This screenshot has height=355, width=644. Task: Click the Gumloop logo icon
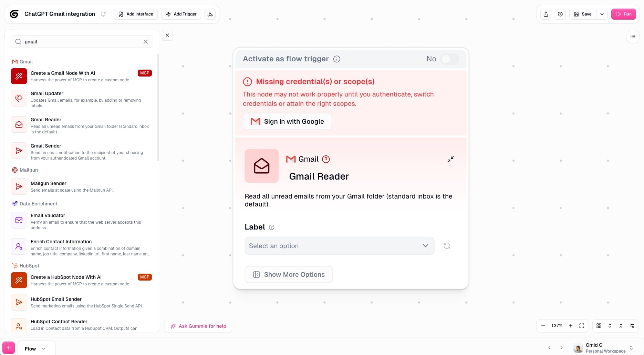(14, 14)
